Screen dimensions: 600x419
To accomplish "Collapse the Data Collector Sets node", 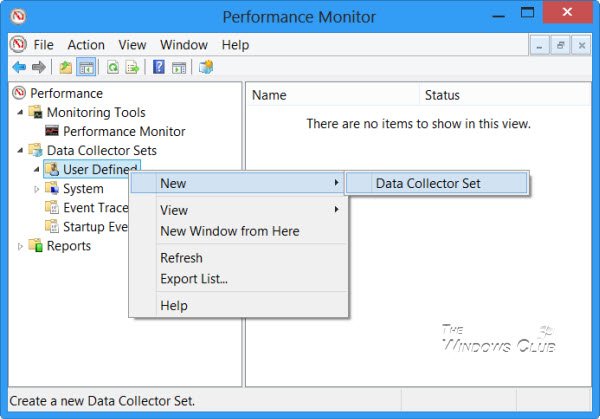I will (20, 151).
